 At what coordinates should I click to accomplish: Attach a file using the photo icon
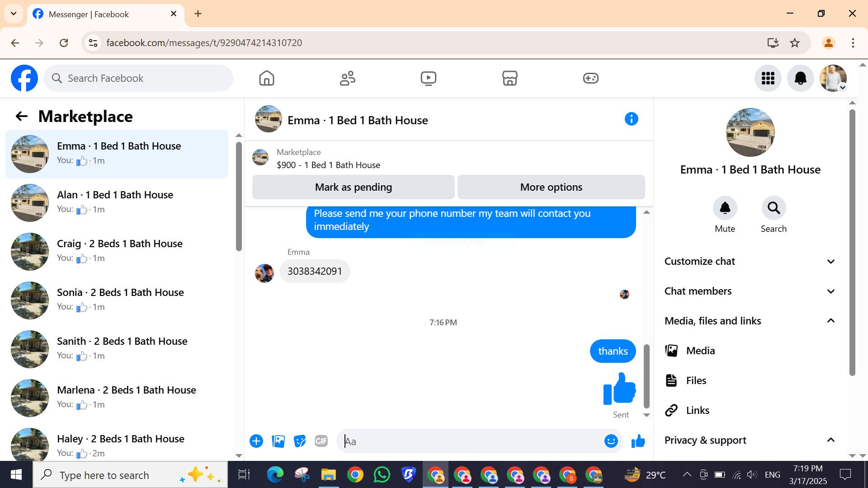(x=278, y=441)
